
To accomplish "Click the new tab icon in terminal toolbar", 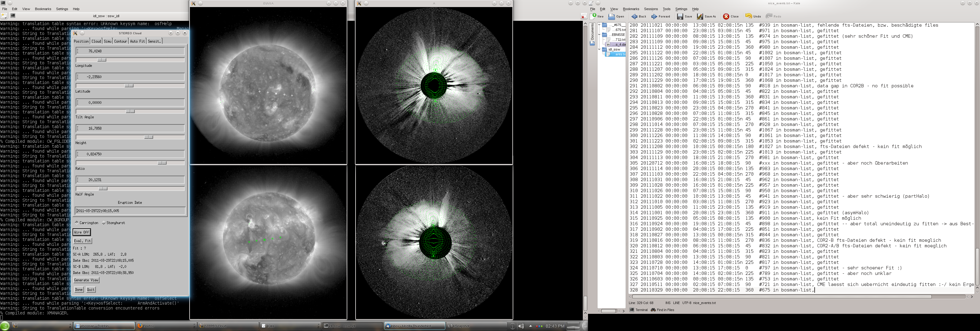I will pos(4,16).
